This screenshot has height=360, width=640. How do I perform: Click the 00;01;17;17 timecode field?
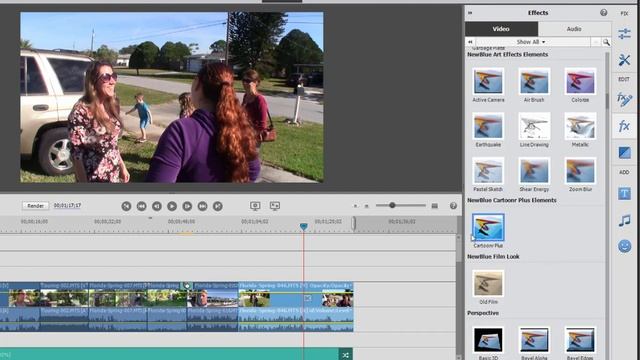(x=67, y=205)
